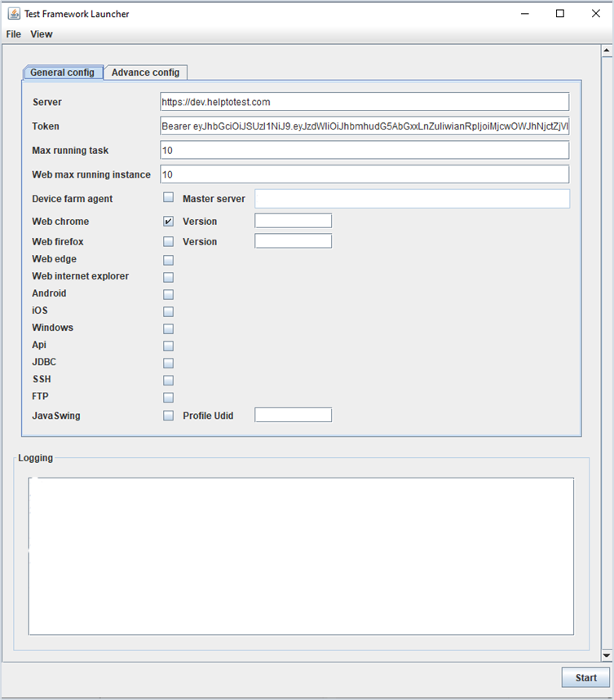Tick the Web edge checkbox
Viewport: 614px width, 700px height.
click(169, 260)
